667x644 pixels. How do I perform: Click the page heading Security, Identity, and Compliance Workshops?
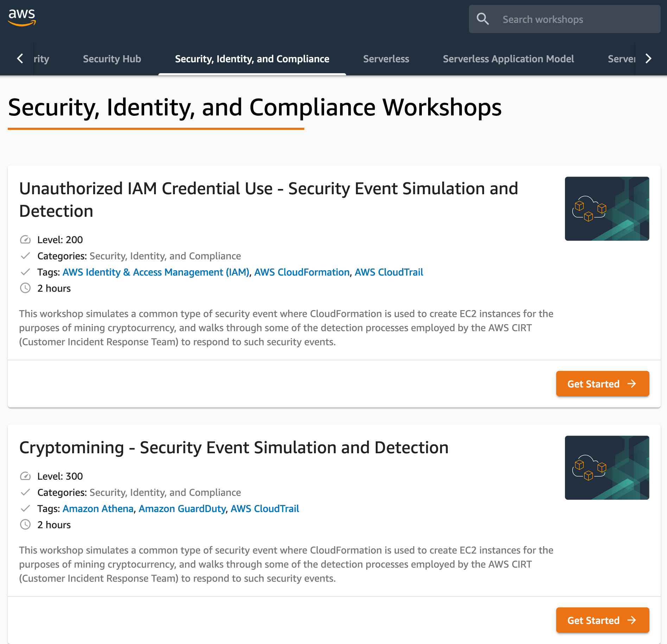point(255,107)
